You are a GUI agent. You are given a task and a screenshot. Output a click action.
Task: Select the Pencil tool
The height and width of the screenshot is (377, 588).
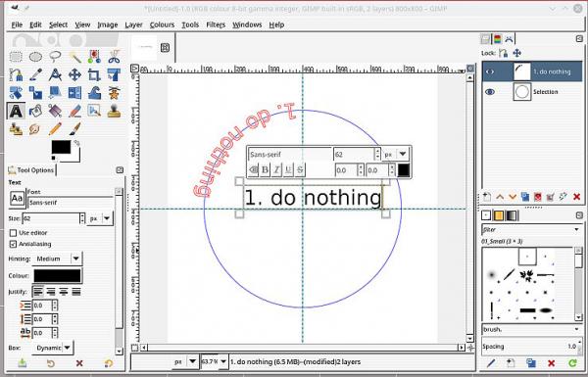[x=55, y=129]
